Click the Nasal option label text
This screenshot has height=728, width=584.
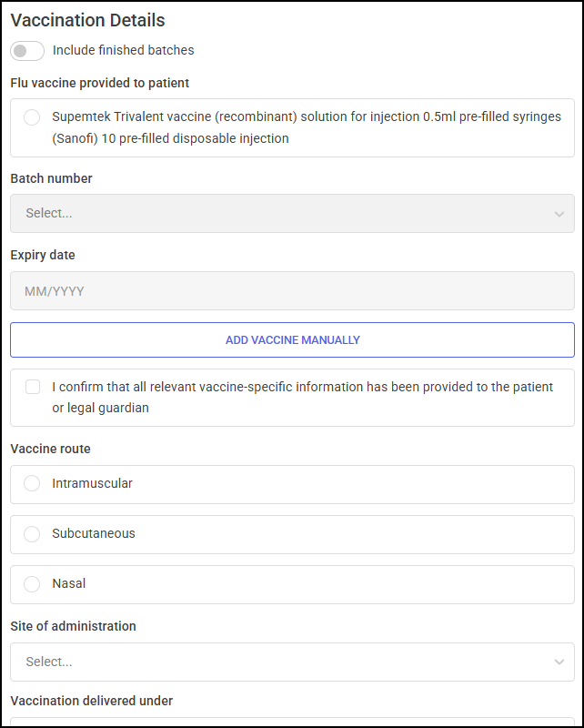pyautogui.click(x=69, y=583)
